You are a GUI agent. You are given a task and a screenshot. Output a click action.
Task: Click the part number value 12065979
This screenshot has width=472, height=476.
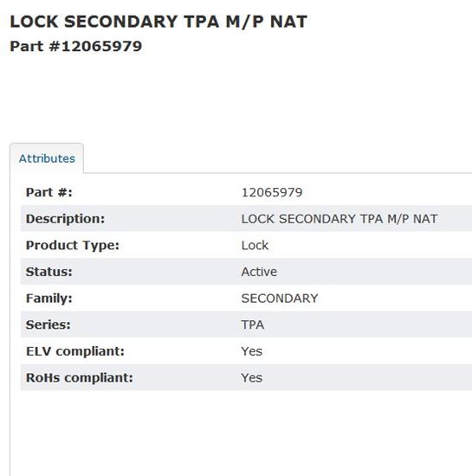pyautogui.click(x=272, y=192)
